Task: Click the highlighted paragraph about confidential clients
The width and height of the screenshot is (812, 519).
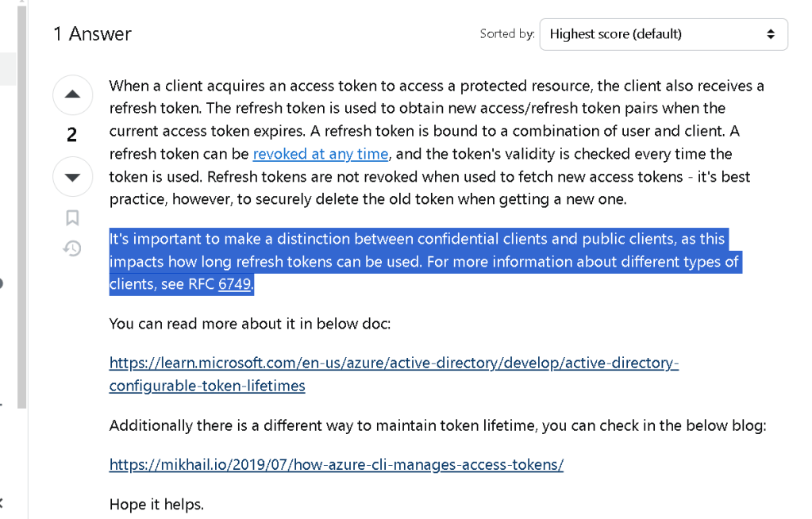Action: (x=425, y=262)
